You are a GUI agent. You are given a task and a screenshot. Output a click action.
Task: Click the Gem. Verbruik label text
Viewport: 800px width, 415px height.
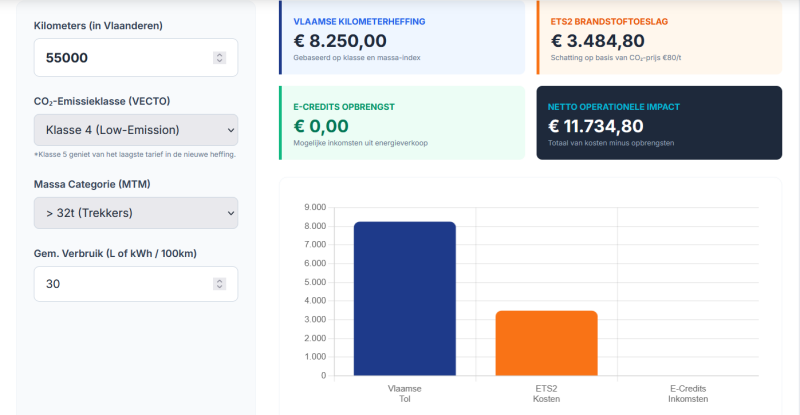pos(115,253)
